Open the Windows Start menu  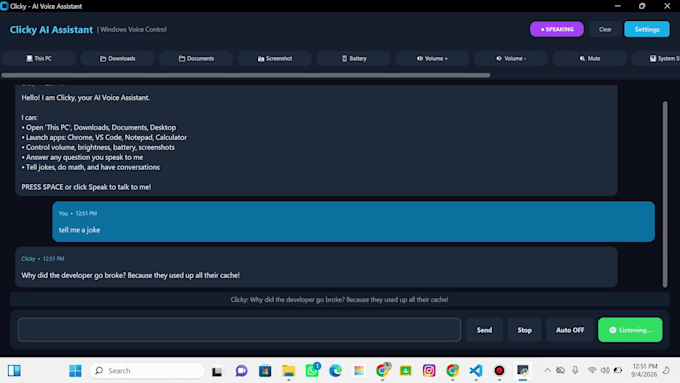75,370
